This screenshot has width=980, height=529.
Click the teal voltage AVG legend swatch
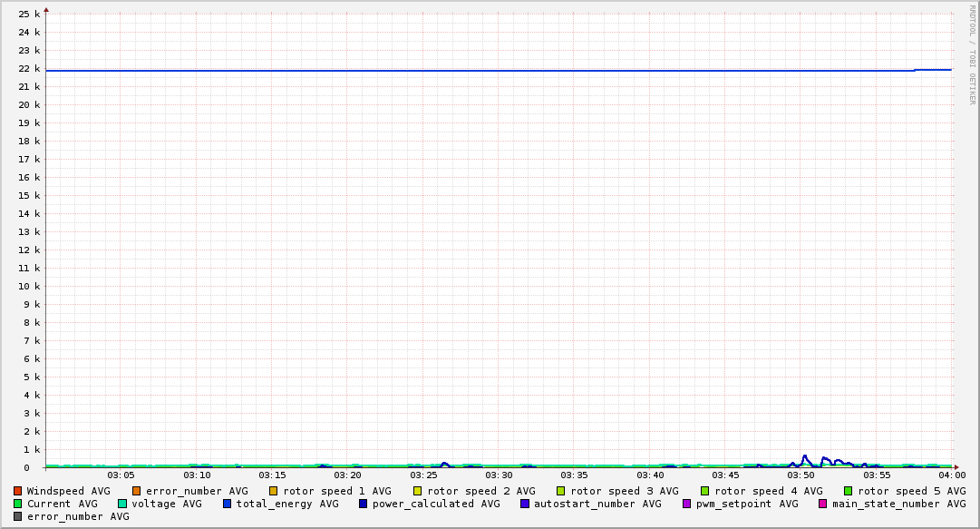(x=122, y=504)
